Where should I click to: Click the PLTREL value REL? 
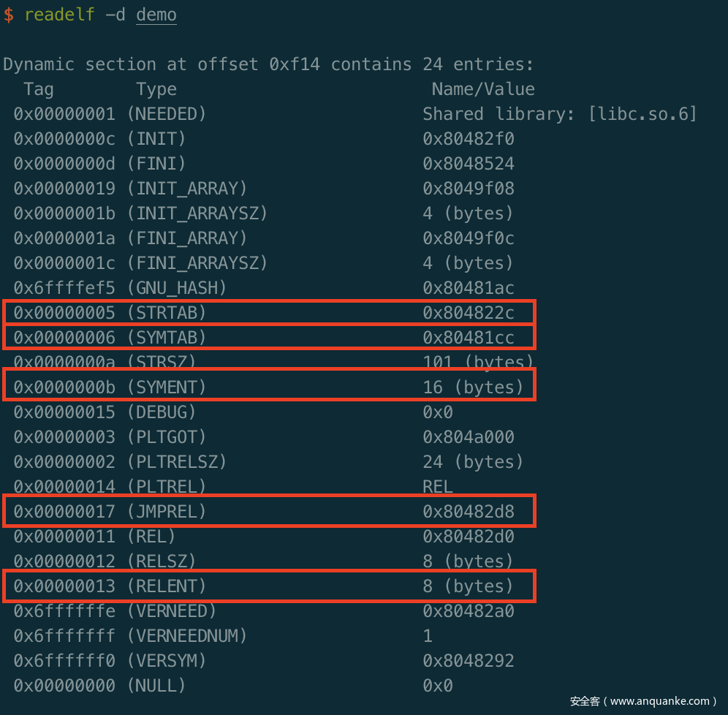(437, 487)
